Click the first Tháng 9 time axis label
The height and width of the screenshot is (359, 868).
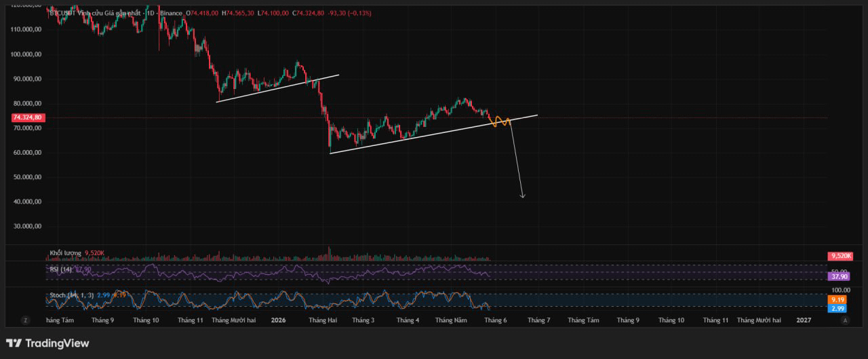pos(101,320)
